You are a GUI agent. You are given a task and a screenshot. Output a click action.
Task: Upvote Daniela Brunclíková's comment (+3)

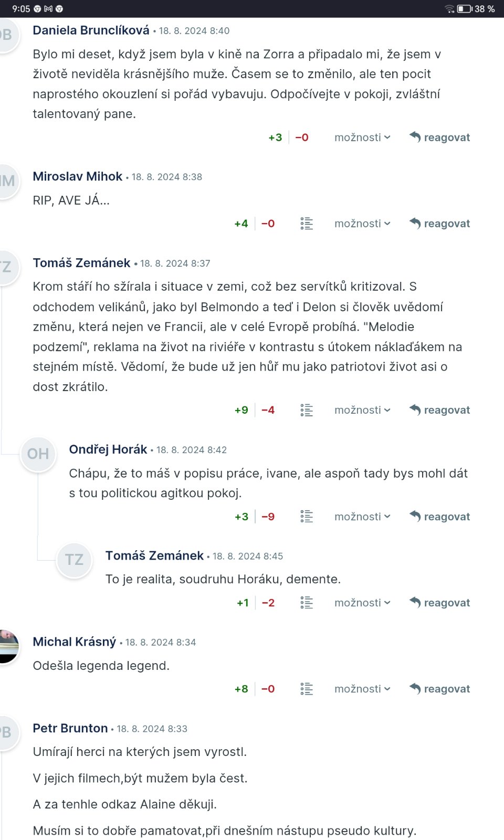tap(275, 138)
